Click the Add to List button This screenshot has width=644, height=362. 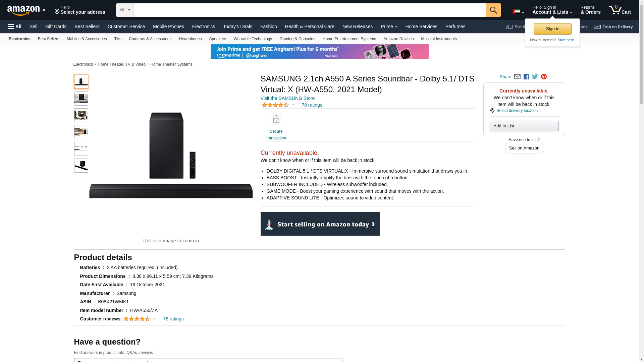tap(524, 126)
